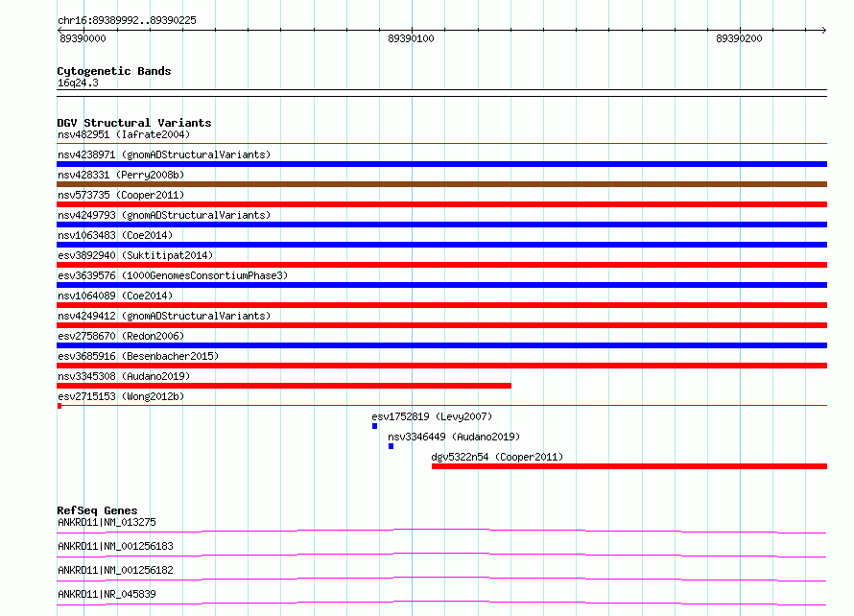Image resolution: width=854 pixels, height=616 pixels.
Task: Select the nsv1063483 (Coe2014) label
Action: [x=115, y=235]
